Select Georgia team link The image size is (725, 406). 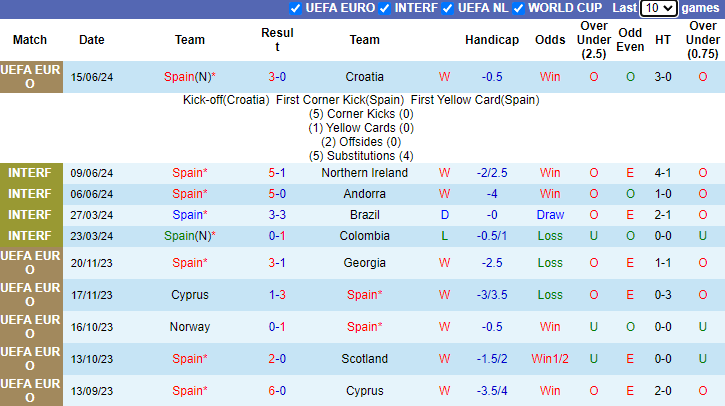click(x=364, y=263)
